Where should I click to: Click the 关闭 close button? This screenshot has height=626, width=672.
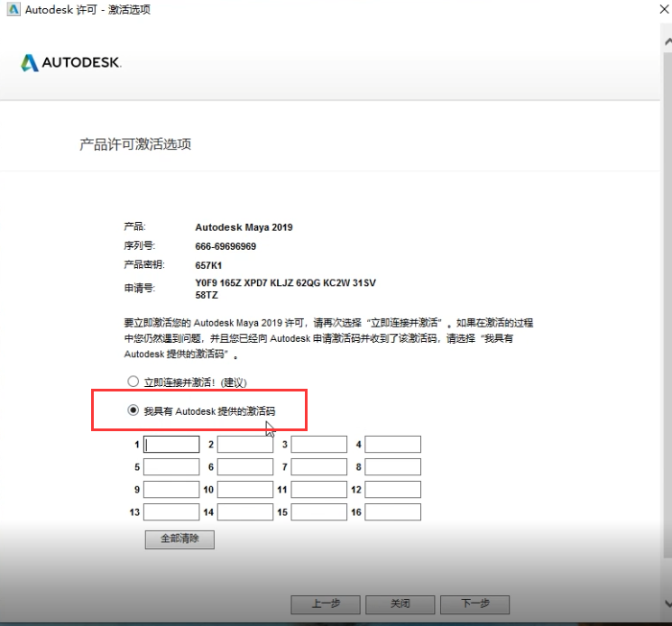[400, 604]
